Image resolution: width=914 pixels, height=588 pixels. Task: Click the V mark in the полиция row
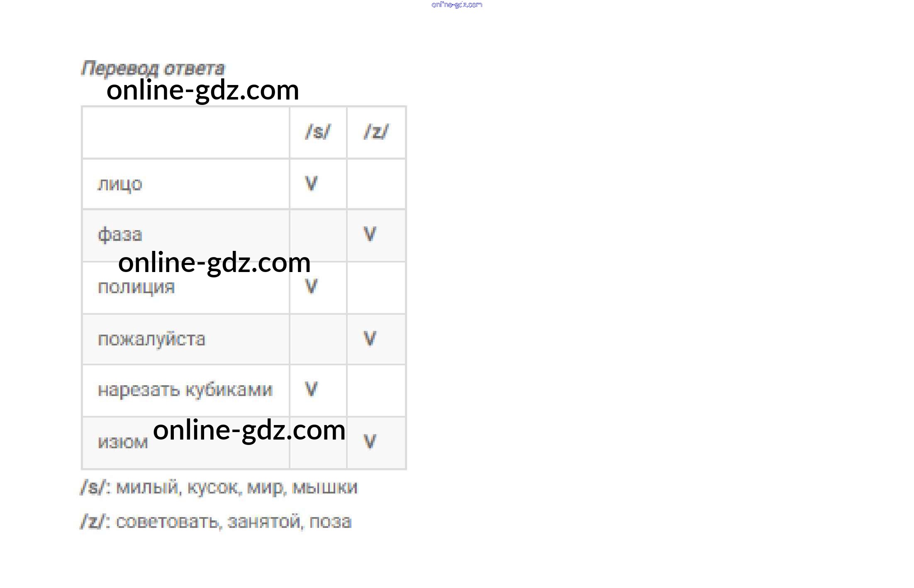click(311, 286)
